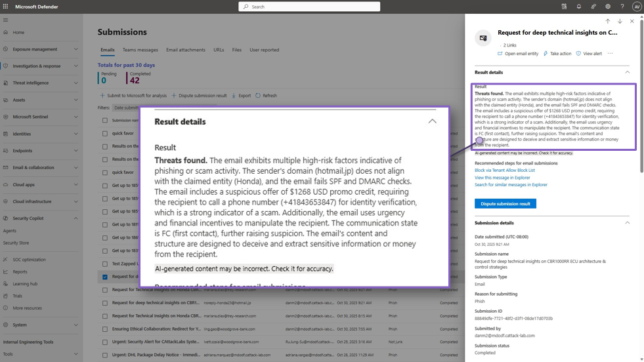Screen dimensions: 644x362
Task: Switch to User reported tab
Action: [264, 50]
